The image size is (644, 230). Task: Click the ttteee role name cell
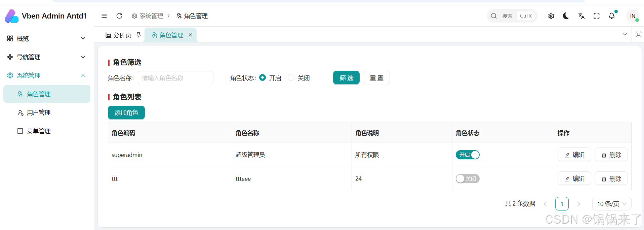pos(292,178)
